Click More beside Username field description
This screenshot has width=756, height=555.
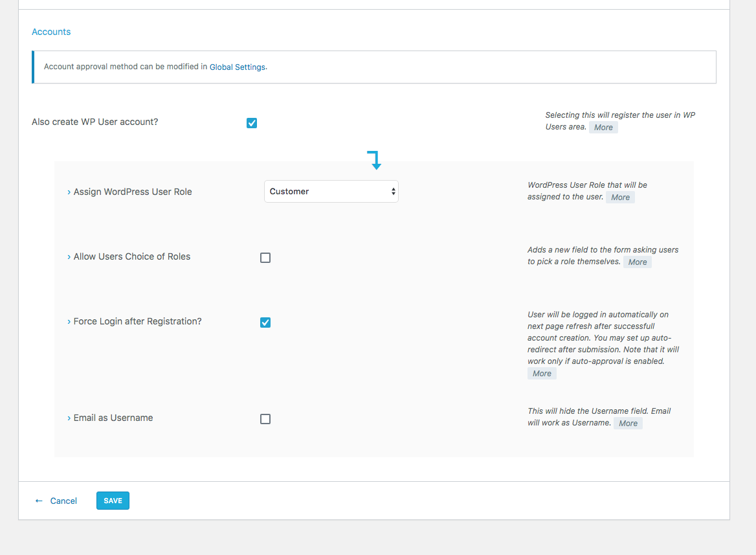tap(628, 424)
